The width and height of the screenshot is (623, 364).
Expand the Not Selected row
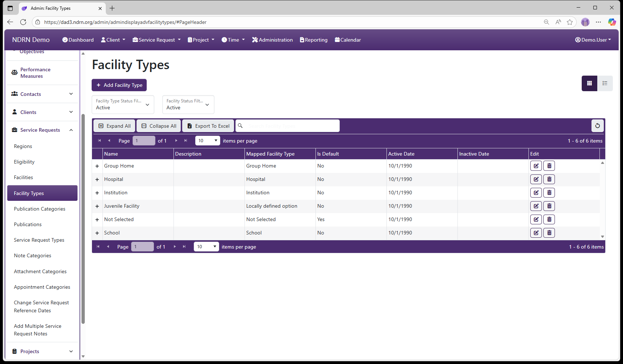pos(97,220)
